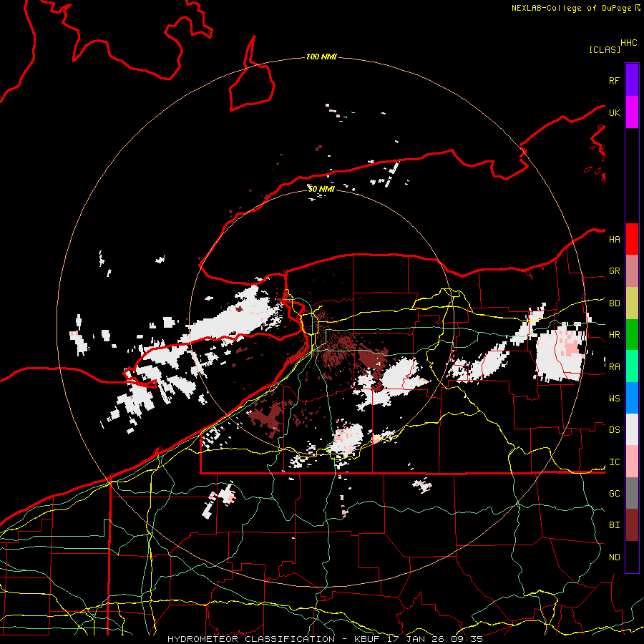This screenshot has height=644, width=644.
Task: Click the HR legend label
Action: click(614, 335)
